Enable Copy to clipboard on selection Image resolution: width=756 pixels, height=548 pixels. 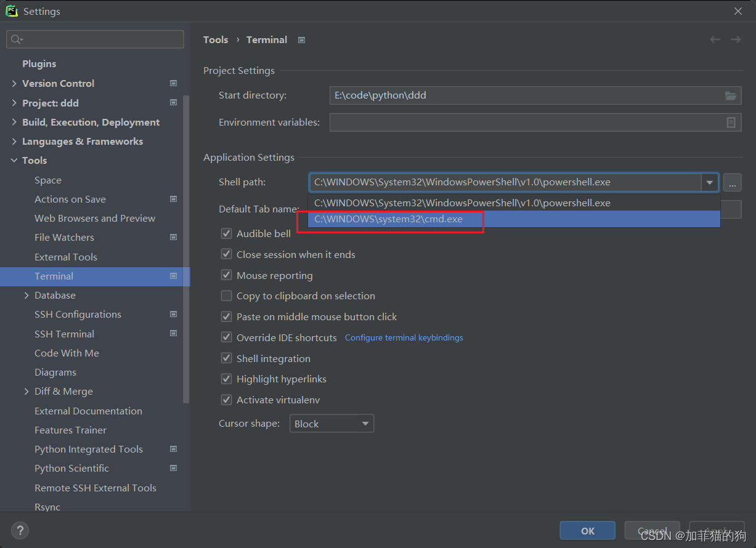[x=226, y=296]
